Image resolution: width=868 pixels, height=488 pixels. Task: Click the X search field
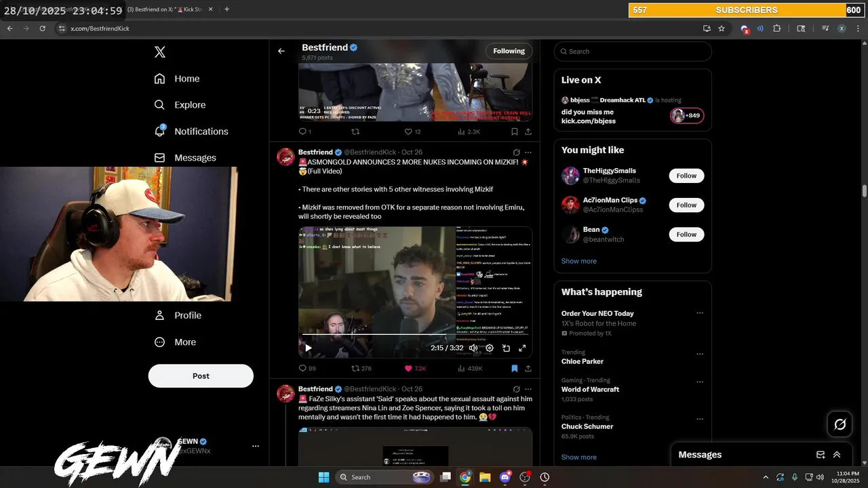pos(633,52)
